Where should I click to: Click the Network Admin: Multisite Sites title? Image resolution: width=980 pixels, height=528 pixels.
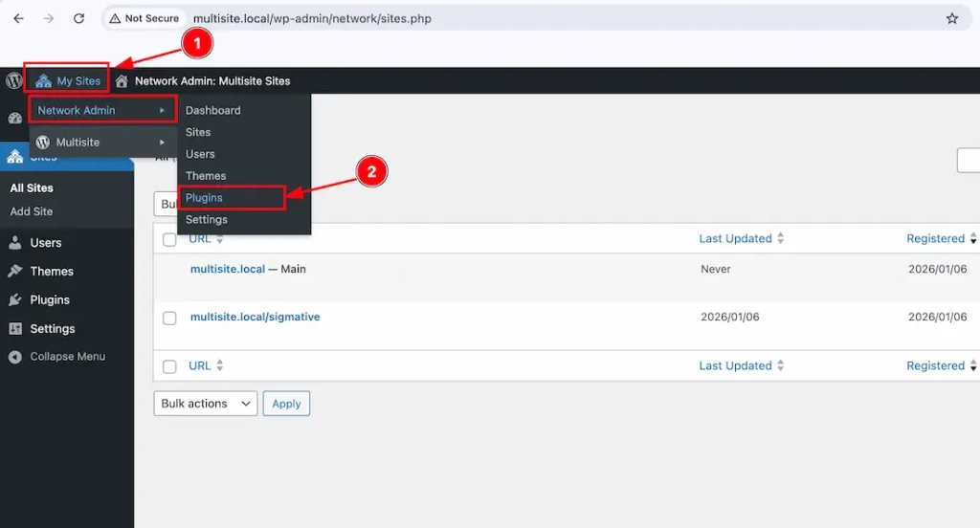coord(212,80)
